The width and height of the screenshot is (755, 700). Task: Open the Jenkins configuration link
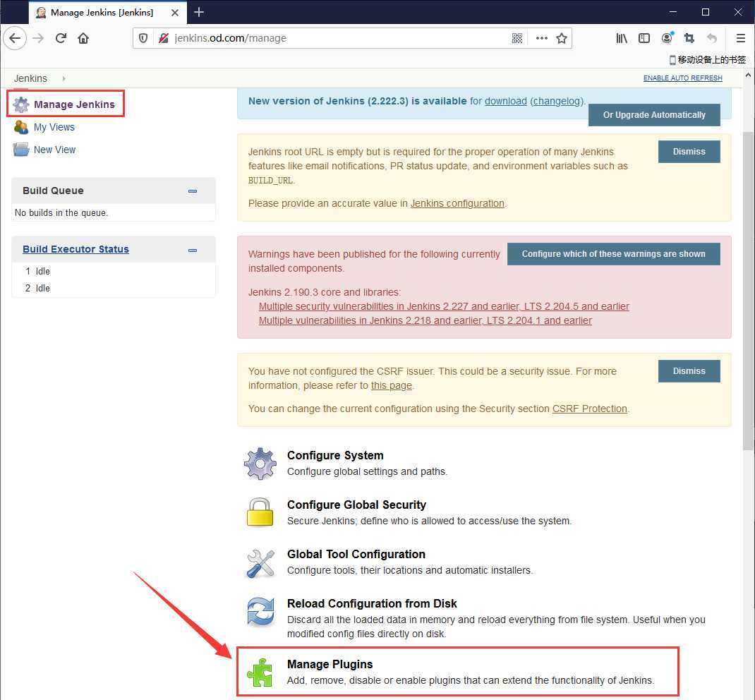[x=457, y=203]
